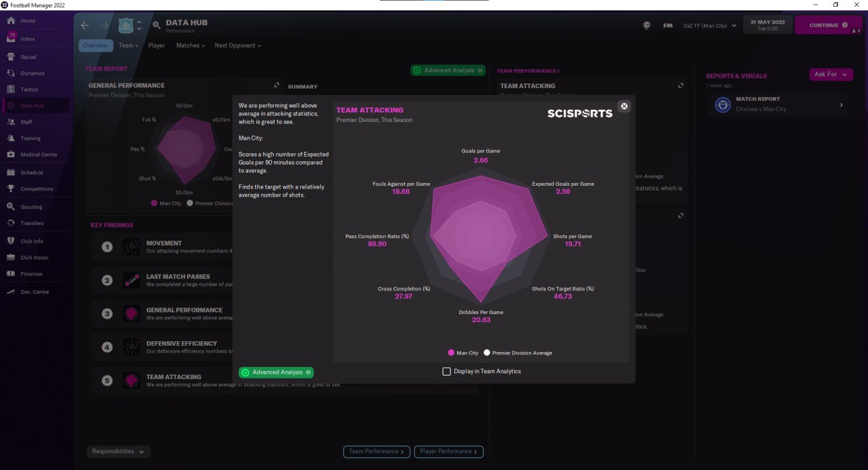
Task: Open the Finances sidebar icon
Action: pyautogui.click(x=11, y=274)
